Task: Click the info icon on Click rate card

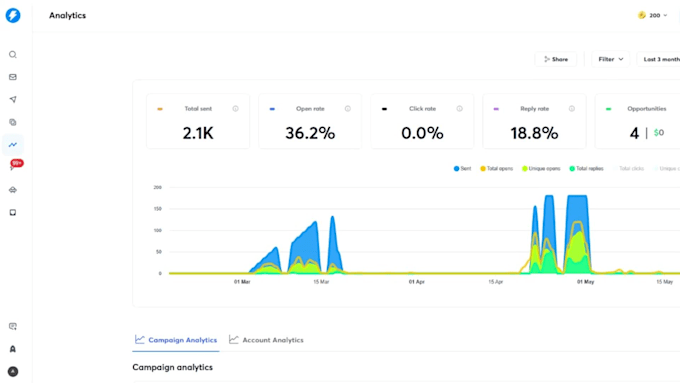Action: point(460,109)
